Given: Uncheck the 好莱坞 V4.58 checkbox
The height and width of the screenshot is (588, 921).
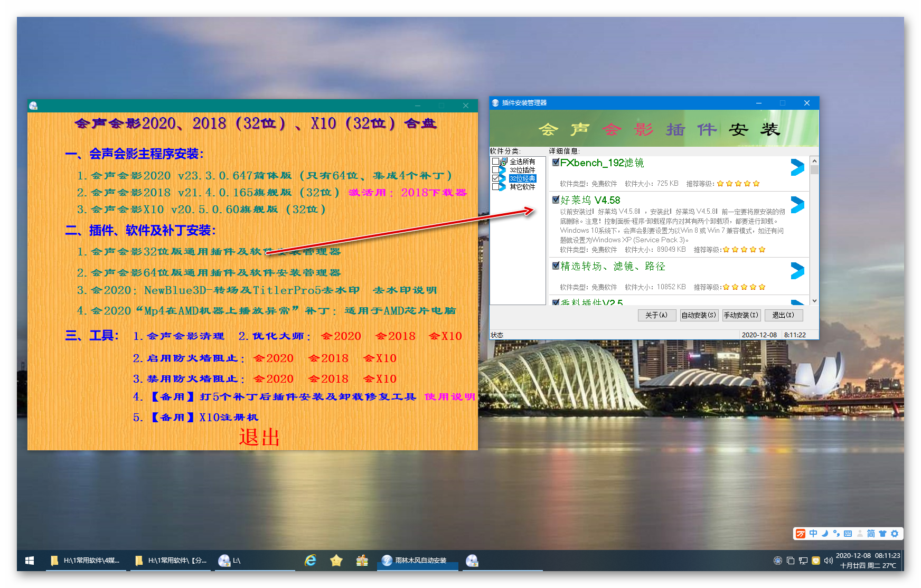Looking at the screenshot, I should tap(556, 200).
